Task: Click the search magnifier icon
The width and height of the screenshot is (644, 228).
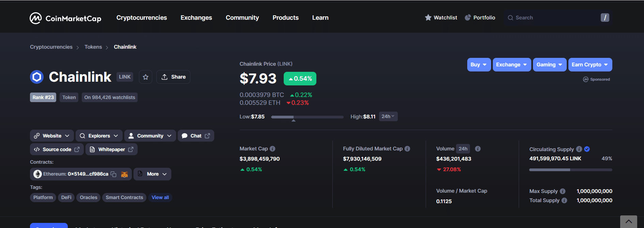Action: pyautogui.click(x=510, y=18)
